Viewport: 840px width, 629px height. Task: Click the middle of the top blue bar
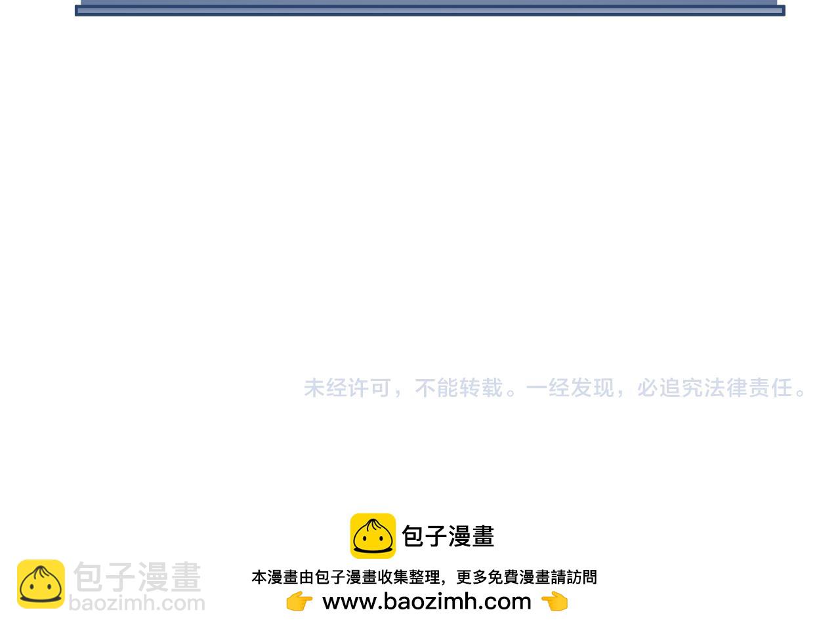tap(430, 10)
